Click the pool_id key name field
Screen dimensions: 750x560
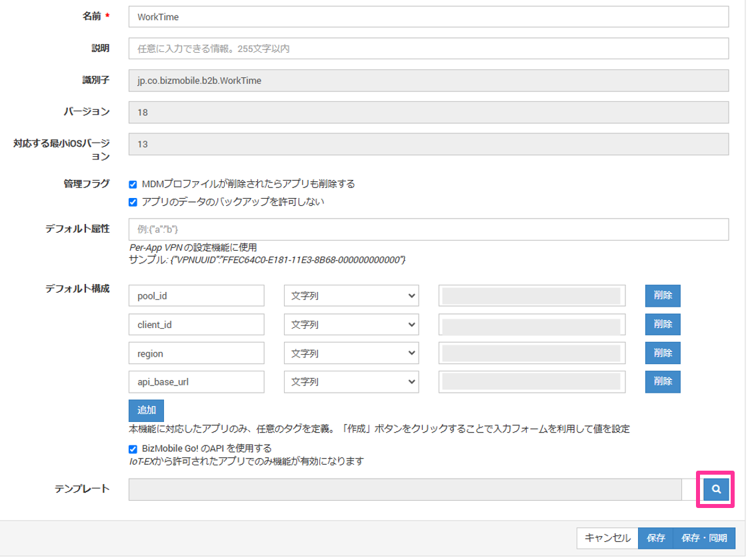point(197,296)
